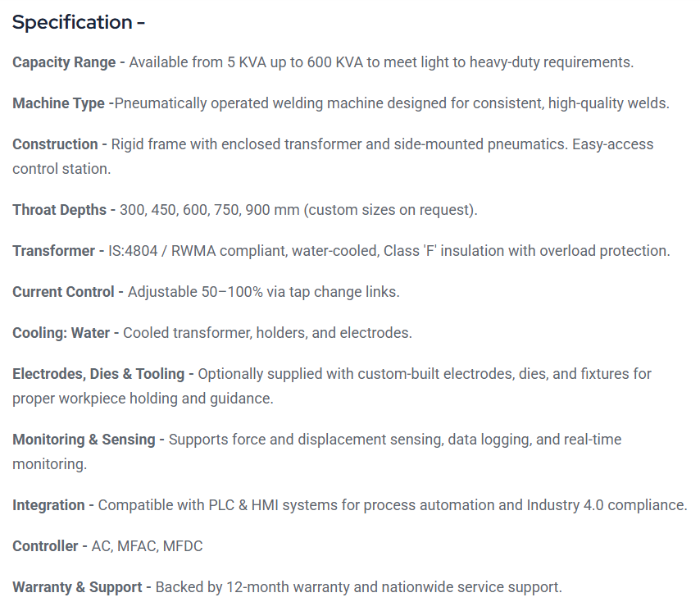The width and height of the screenshot is (700, 611).
Task: Click the Monitoring & Sensing label
Action: (x=84, y=440)
